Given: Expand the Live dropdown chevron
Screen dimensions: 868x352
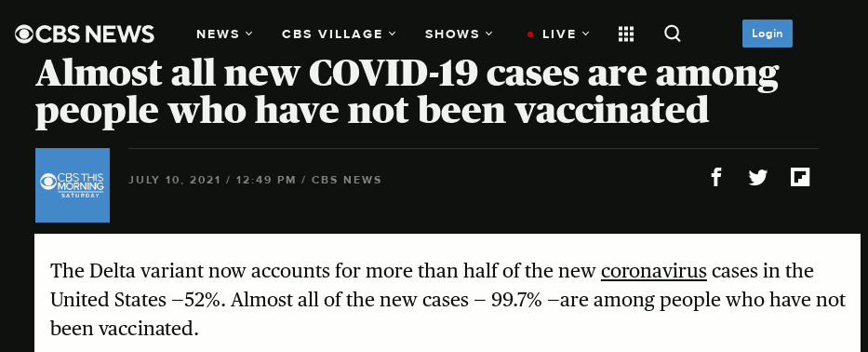Looking at the screenshot, I should tap(586, 34).
